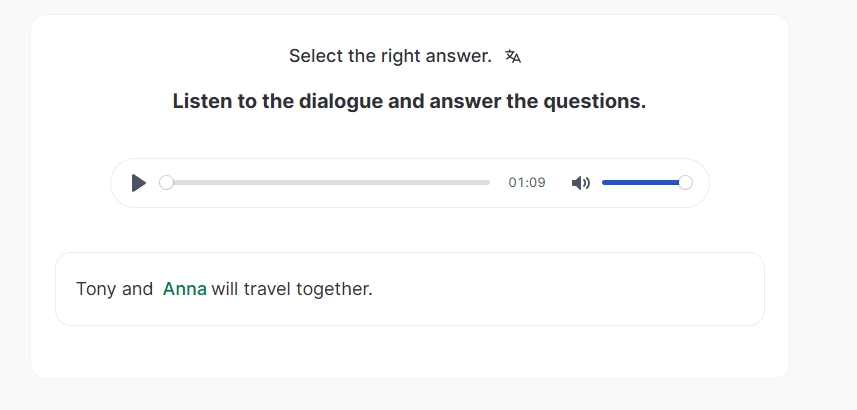Click the 01:09 audio duration label
857x410 pixels.
click(x=527, y=183)
